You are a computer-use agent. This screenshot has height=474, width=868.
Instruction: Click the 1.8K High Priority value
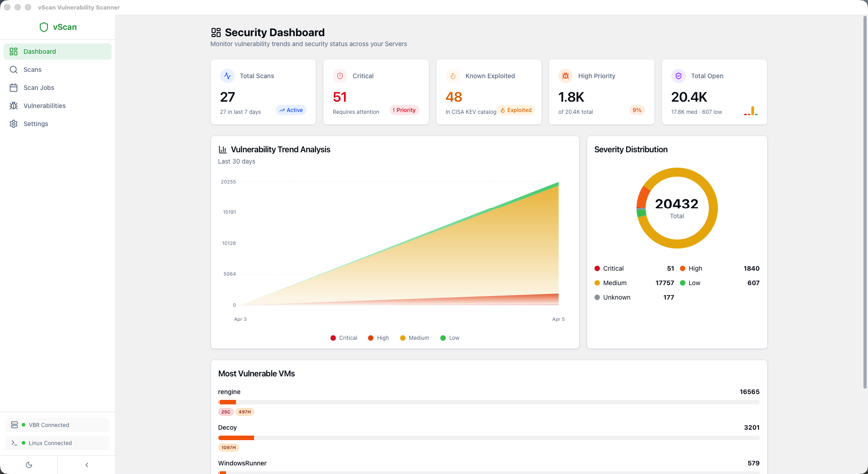[571, 97]
